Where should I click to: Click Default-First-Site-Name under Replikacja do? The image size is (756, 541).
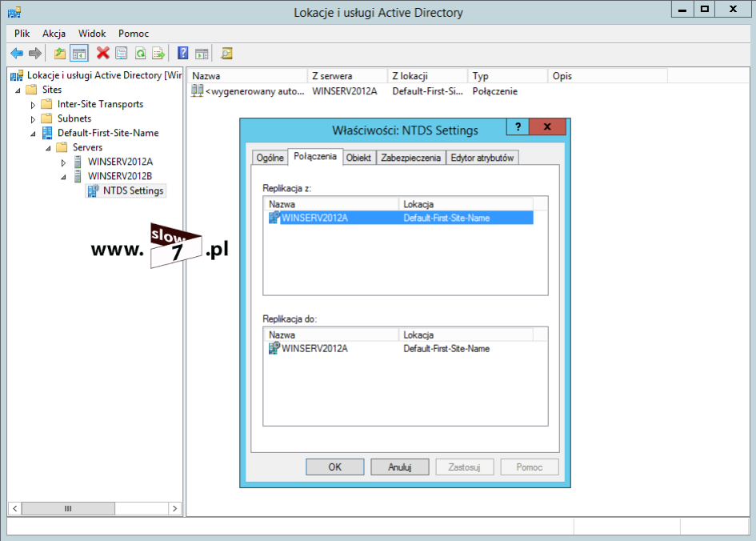pyautogui.click(x=446, y=349)
